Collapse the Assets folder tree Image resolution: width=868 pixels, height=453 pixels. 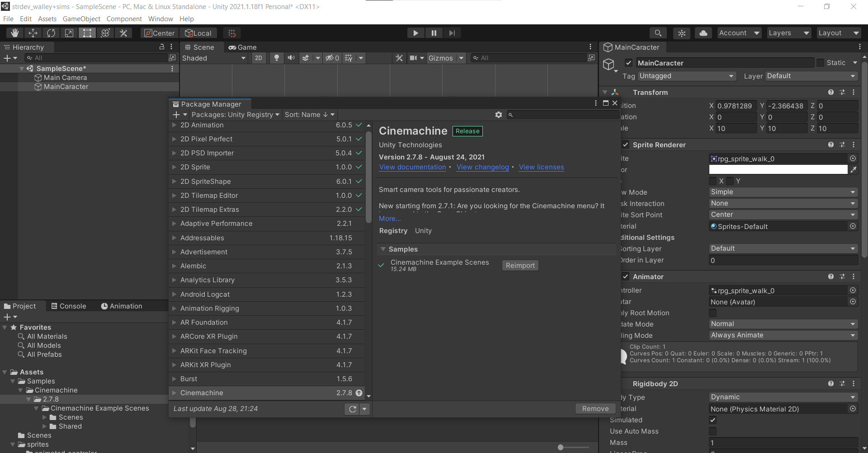coord(5,372)
